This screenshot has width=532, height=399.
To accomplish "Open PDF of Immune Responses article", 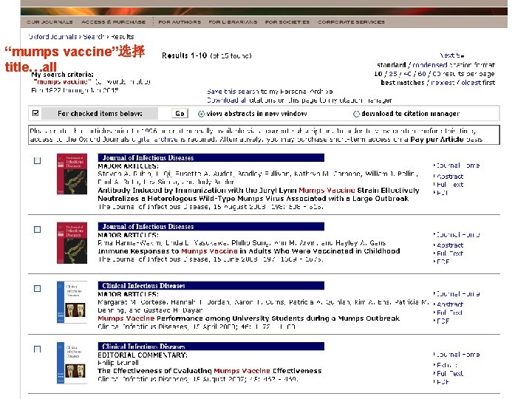I will [443, 262].
